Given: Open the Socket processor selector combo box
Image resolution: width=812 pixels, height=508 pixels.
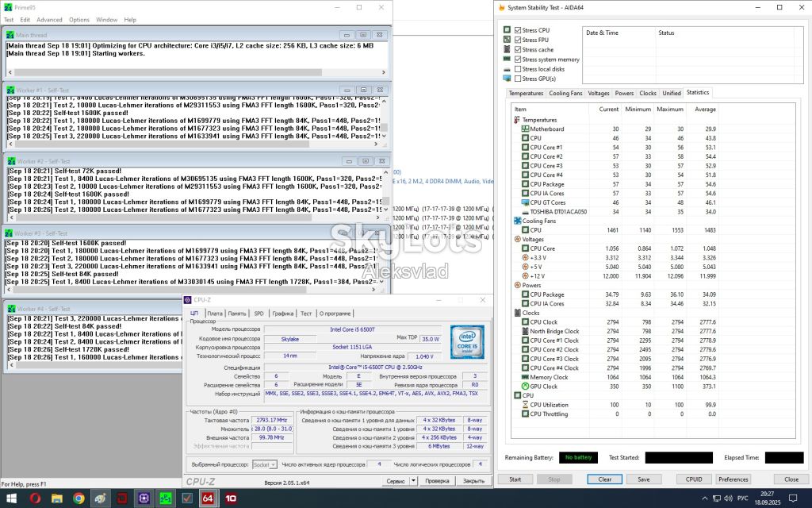Looking at the screenshot, I should (x=265, y=464).
